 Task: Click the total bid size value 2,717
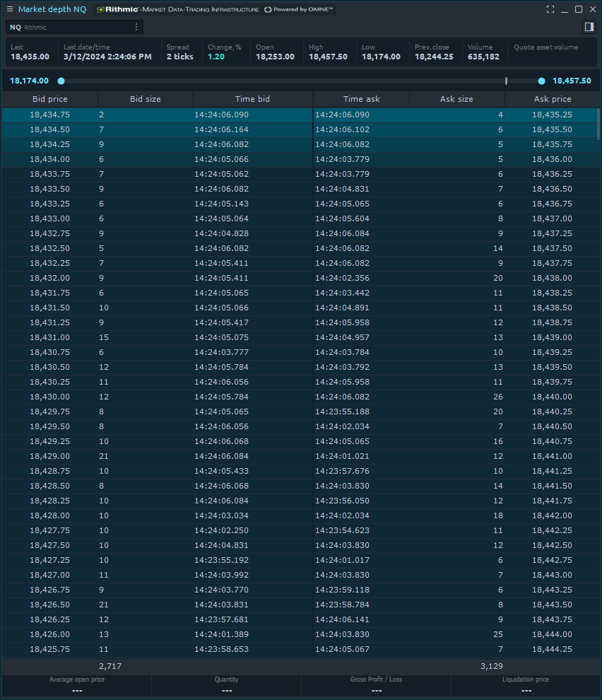(110, 666)
